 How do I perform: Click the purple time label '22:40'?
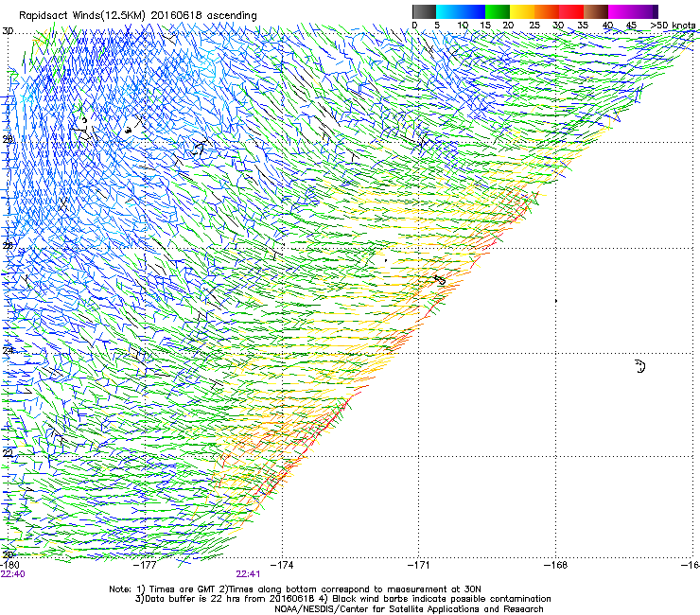coord(13,574)
